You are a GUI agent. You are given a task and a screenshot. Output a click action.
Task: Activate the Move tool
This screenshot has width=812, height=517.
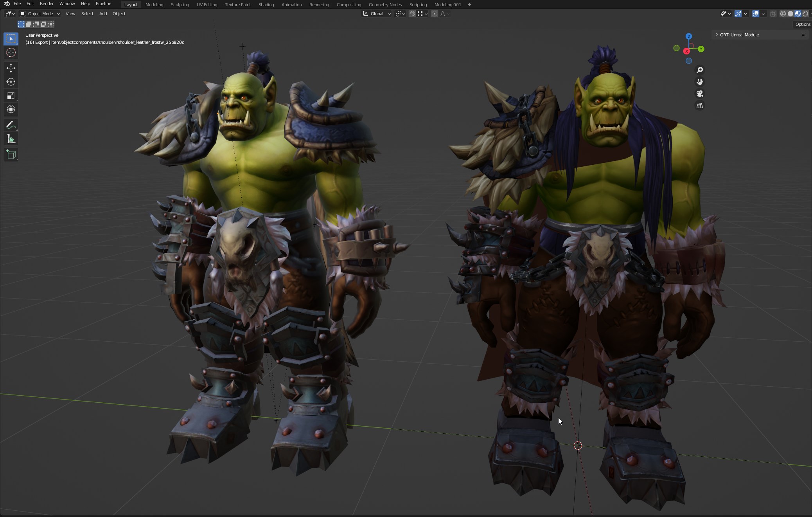11,68
